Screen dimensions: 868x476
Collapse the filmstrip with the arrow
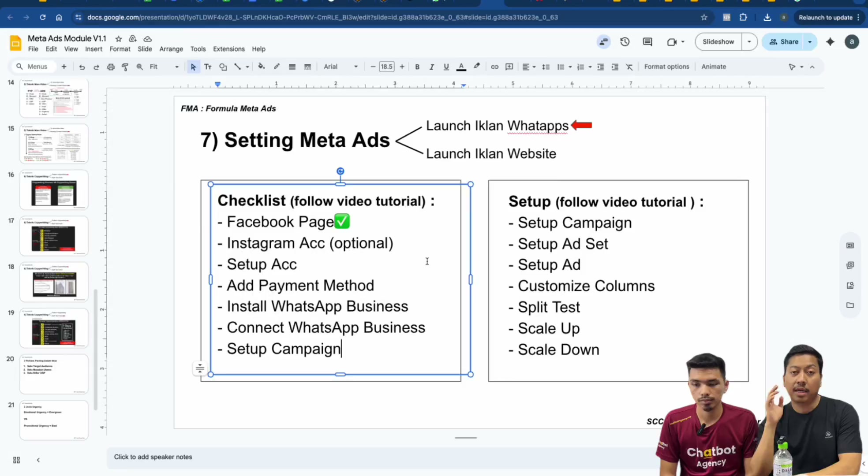click(38, 460)
